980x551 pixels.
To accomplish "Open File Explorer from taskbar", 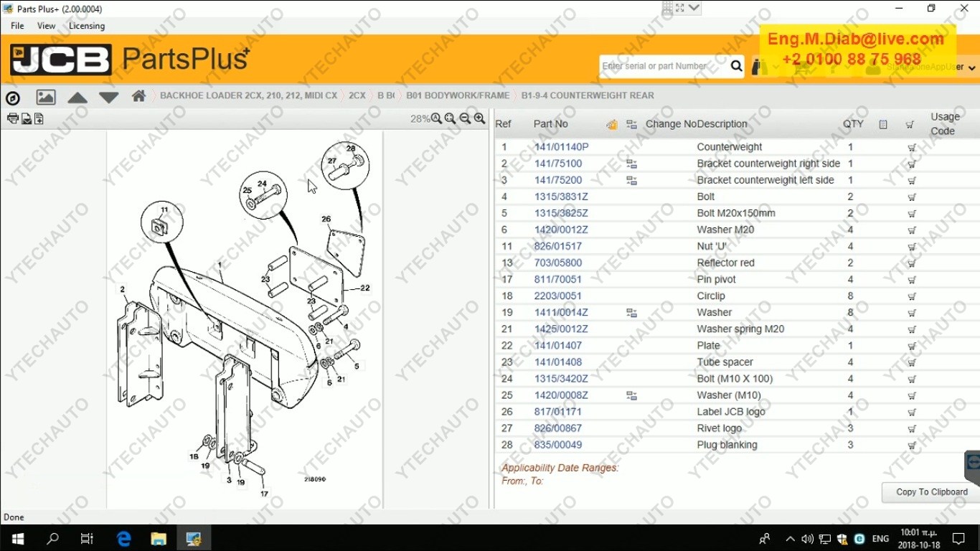I will tap(159, 538).
